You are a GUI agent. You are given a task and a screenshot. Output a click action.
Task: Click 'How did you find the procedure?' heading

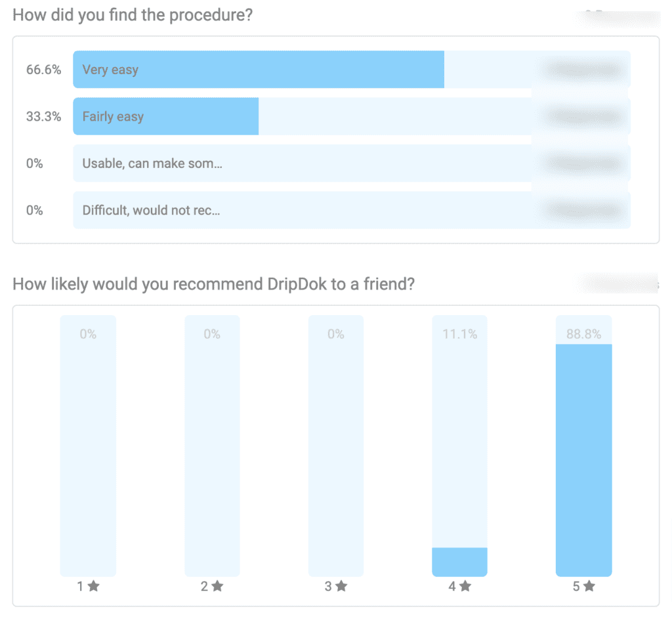(133, 15)
